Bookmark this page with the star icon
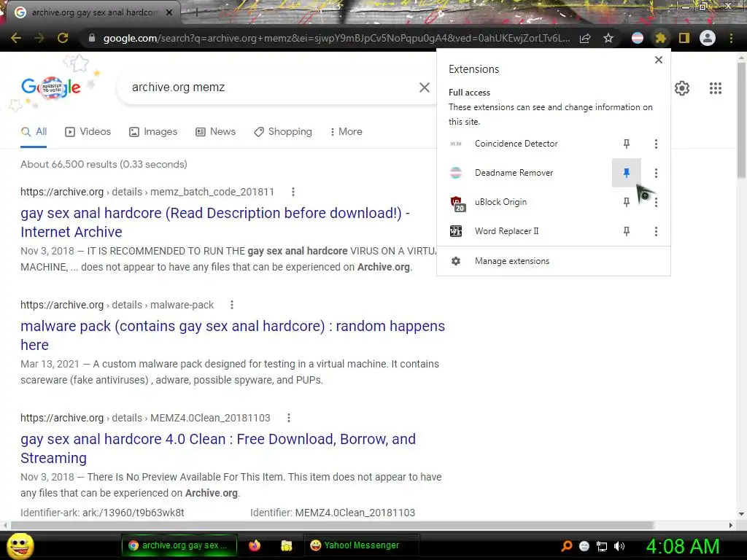Image resolution: width=747 pixels, height=560 pixels. point(608,38)
